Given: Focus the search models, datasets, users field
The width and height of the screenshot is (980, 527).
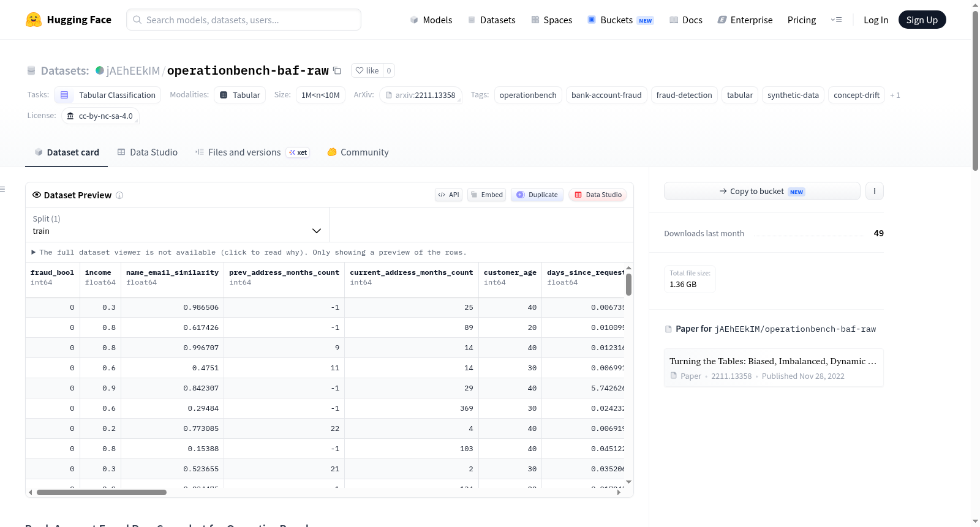Looking at the screenshot, I should coord(244,20).
